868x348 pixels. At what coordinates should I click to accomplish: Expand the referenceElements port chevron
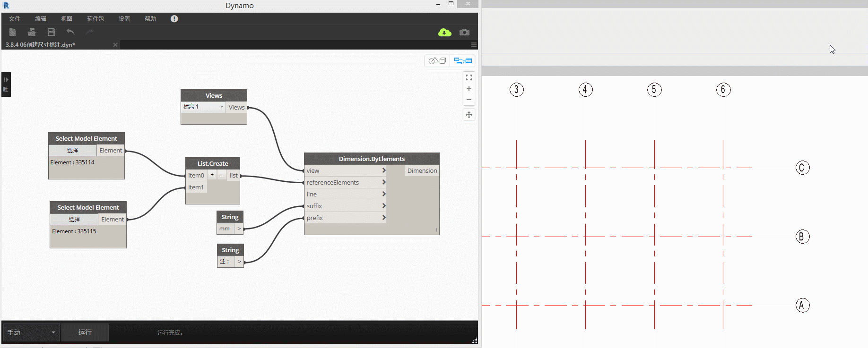(x=384, y=182)
